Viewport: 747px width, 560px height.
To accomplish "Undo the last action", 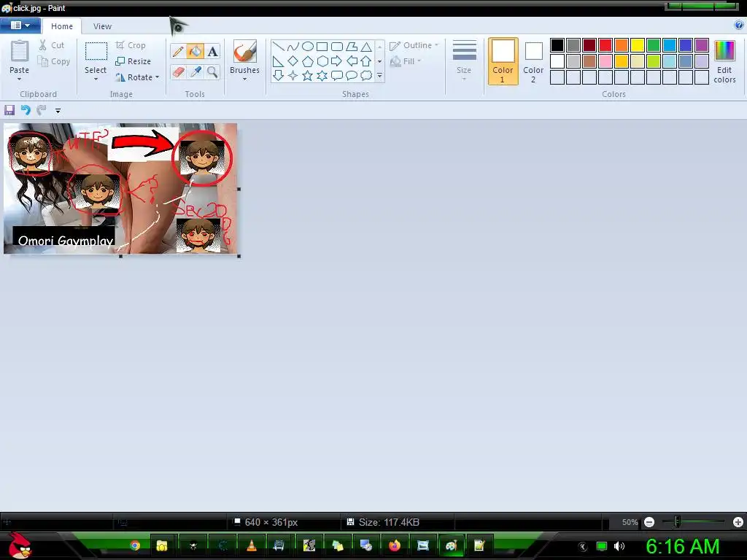I will 26,111.
